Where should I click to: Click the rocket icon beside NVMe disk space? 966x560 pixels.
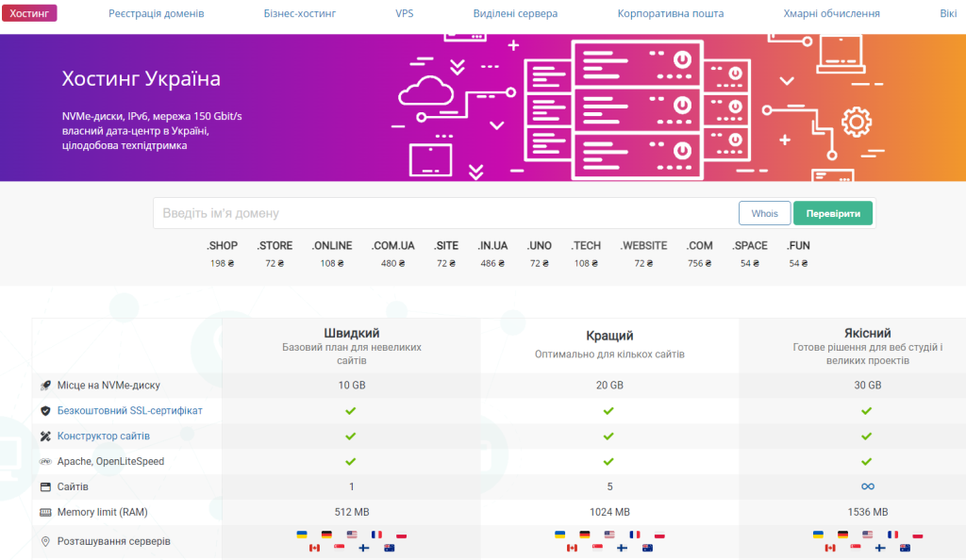45,386
